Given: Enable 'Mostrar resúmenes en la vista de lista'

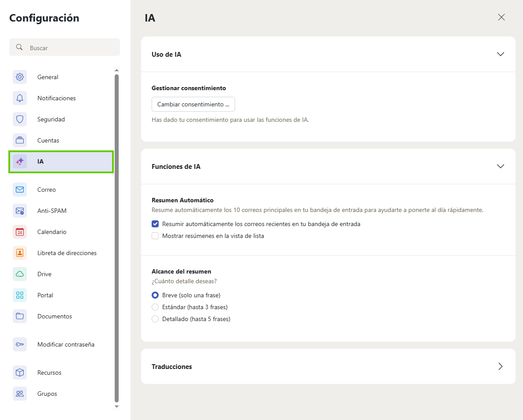Looking at the screenshot, I should coord(155,236).
